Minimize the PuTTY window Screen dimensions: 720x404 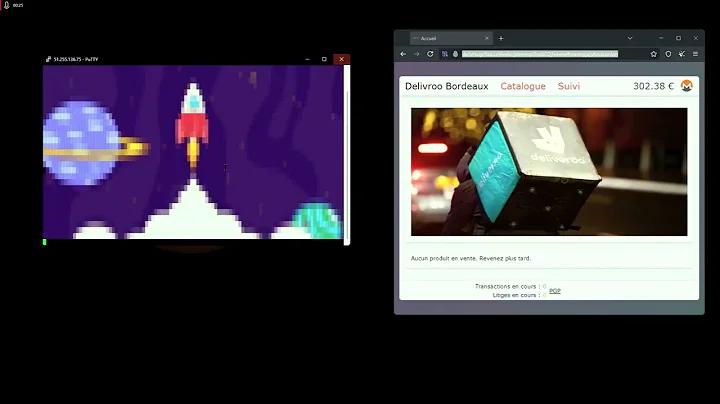click(x=307, y=59)
